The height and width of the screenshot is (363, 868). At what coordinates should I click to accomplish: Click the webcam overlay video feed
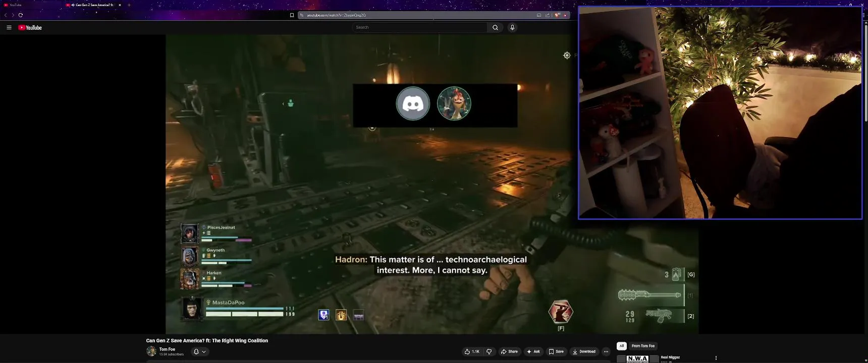coord(720,113)
